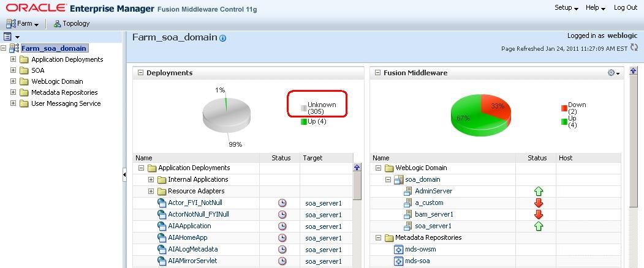Expand Resource Adapters folder
The width and height of the screenshot is (644, 268).
(x=151, y=191)
